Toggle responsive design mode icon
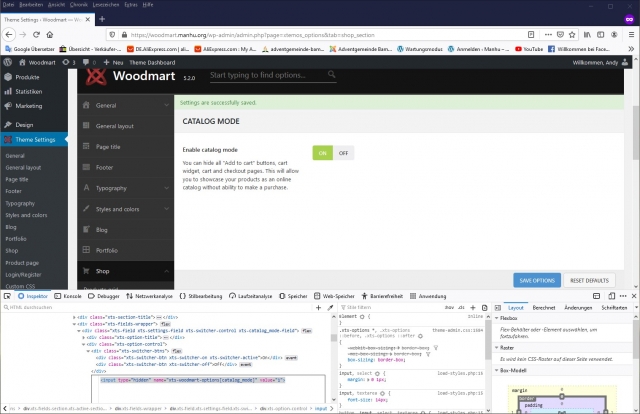This screenshot has height=414, width=640. coord(611,296)
